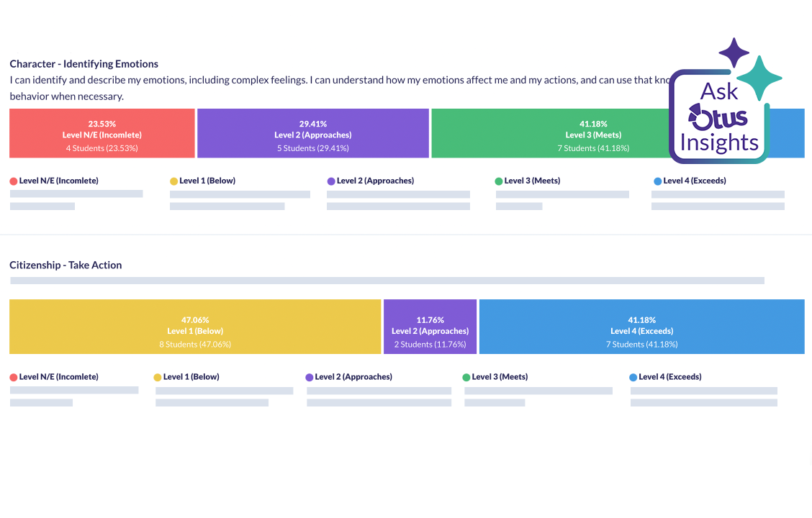Image resolution: width=812 pixels, height=518 pixels.
Task: Click the Level N/E legend marker under Take Action
Action: point(12,376)
